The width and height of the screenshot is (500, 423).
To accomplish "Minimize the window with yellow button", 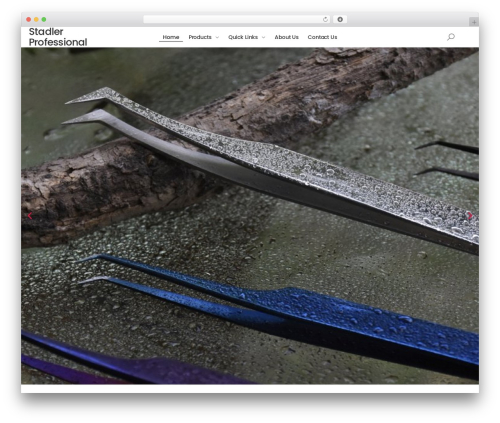I will (36, 19).
